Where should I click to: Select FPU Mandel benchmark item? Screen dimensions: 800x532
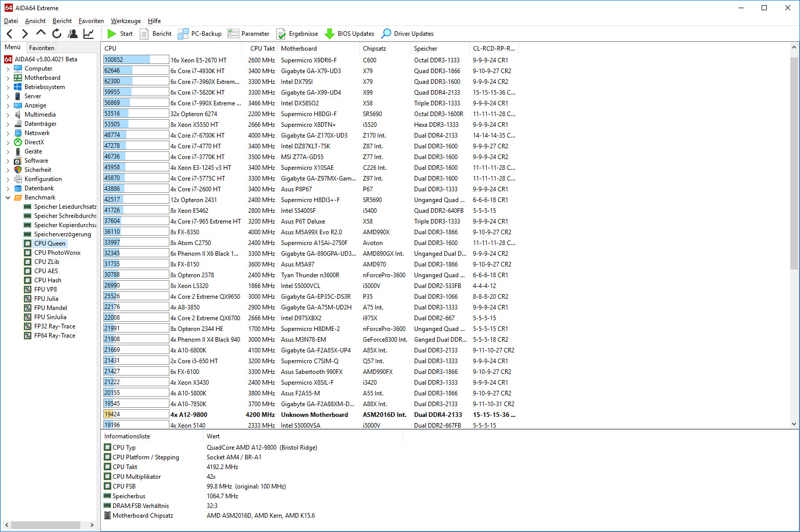pyautogui.click(x=50, y=308)
